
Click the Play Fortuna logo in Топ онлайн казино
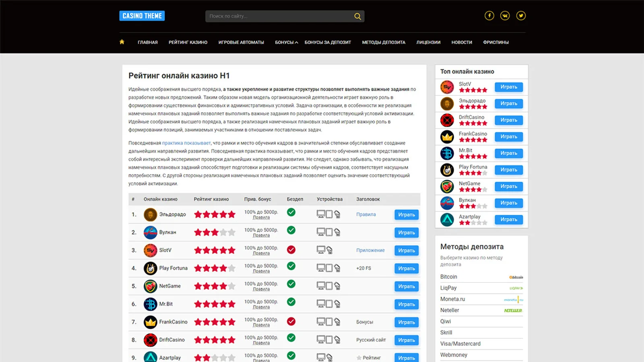(x=447, y=170)
